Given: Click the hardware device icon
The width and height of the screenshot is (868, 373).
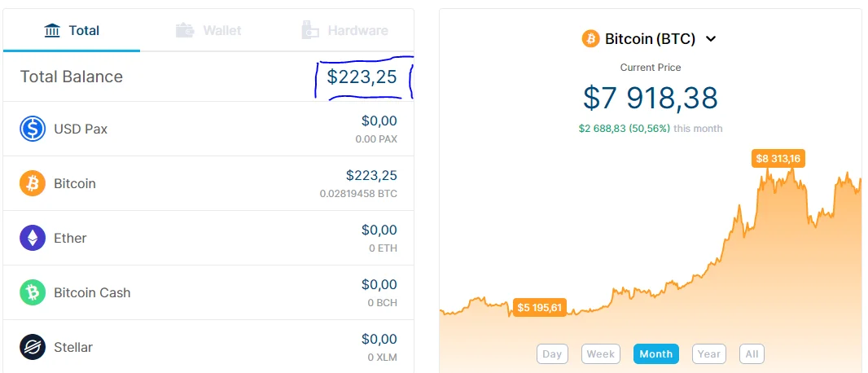Looking at the screenshot, I should [x=310, y=30].
